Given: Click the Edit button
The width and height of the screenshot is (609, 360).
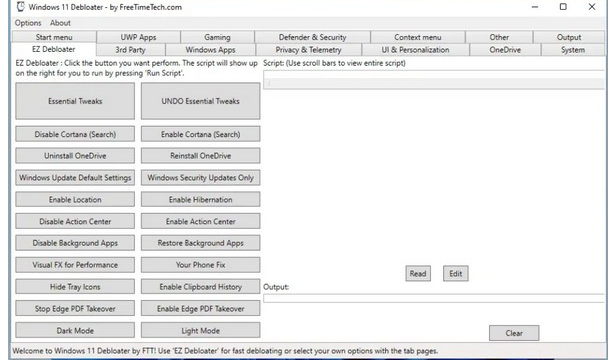Looking at the screenshot, I should point(456,273).
